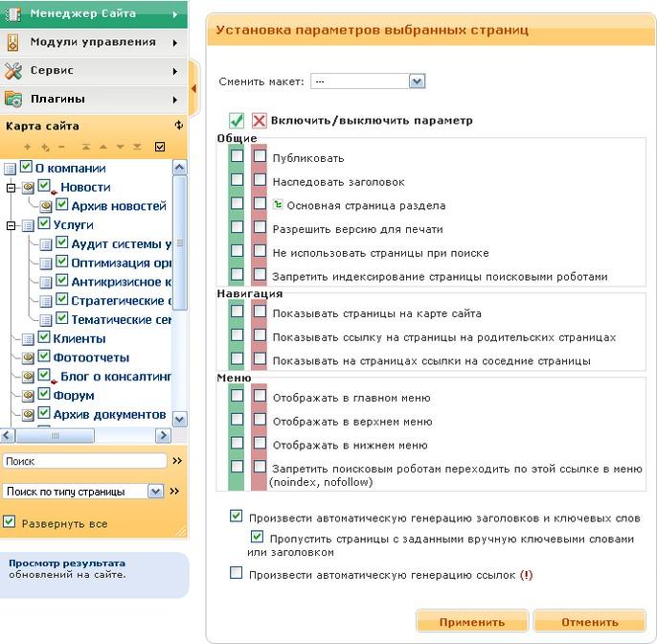
Task: Click the green checkmark enable-parameter icon
Action: click(237, 122)
